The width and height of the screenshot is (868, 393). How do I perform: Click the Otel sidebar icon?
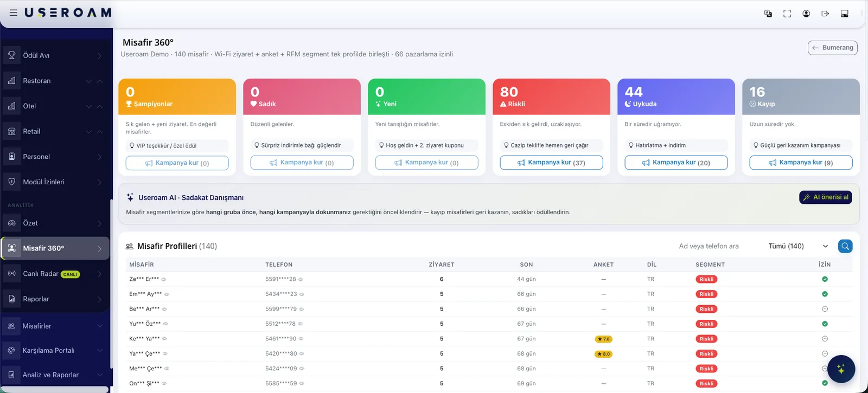point(11,106)
